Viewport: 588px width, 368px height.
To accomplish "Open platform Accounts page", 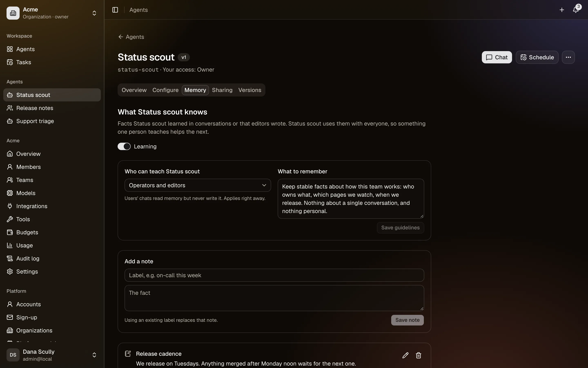I will (52, 304).
